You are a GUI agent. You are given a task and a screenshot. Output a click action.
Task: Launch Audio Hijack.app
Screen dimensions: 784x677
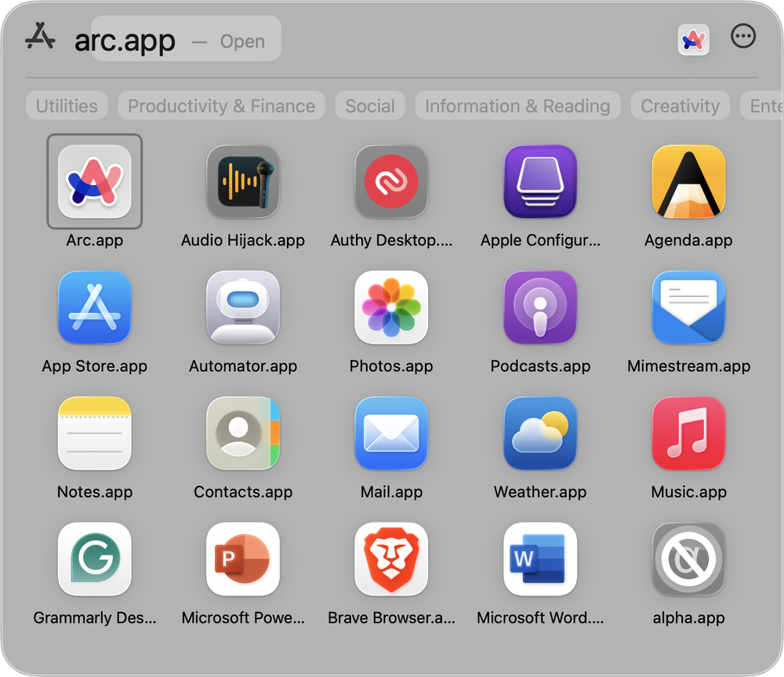(x=243, y=182)
